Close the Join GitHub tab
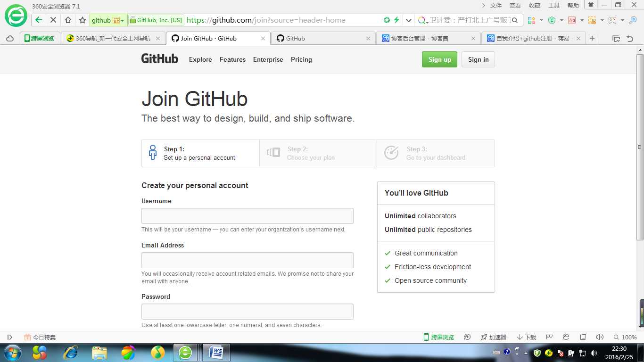644x362 pixels. click(x=263, y=39)
